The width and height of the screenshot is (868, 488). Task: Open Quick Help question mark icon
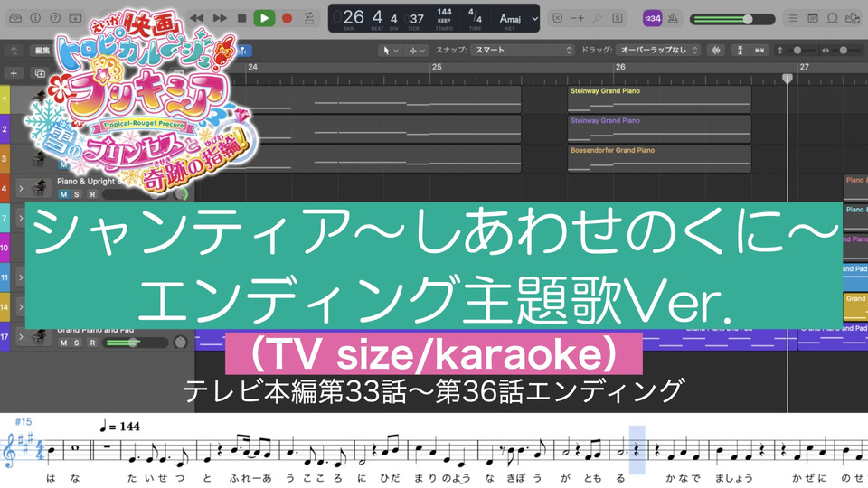click(55, 18)
